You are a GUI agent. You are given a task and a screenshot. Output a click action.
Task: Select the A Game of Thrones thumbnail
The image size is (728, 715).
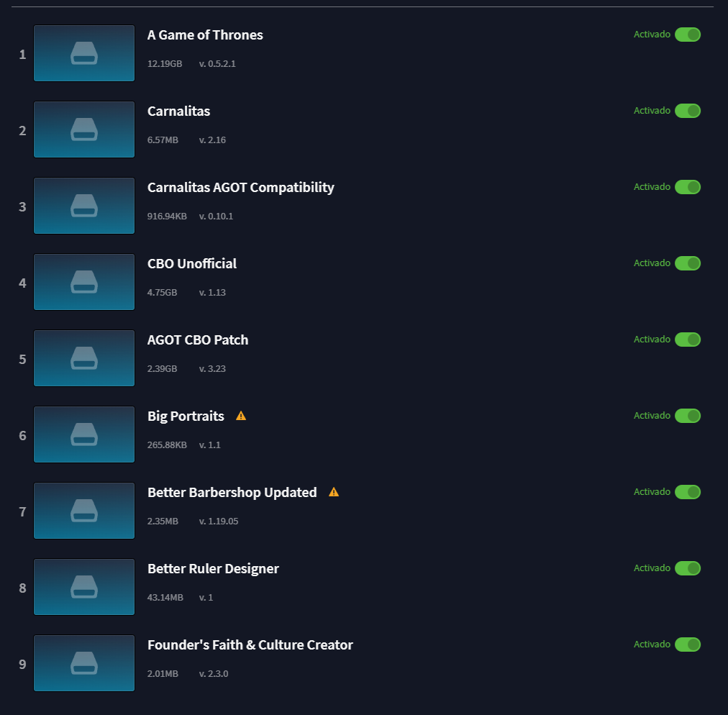coord(84,53)
